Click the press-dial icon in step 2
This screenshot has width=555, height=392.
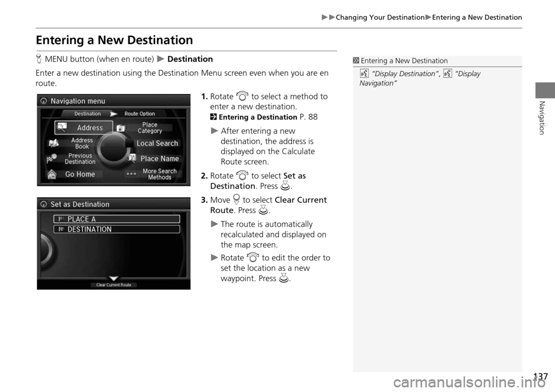285,186
